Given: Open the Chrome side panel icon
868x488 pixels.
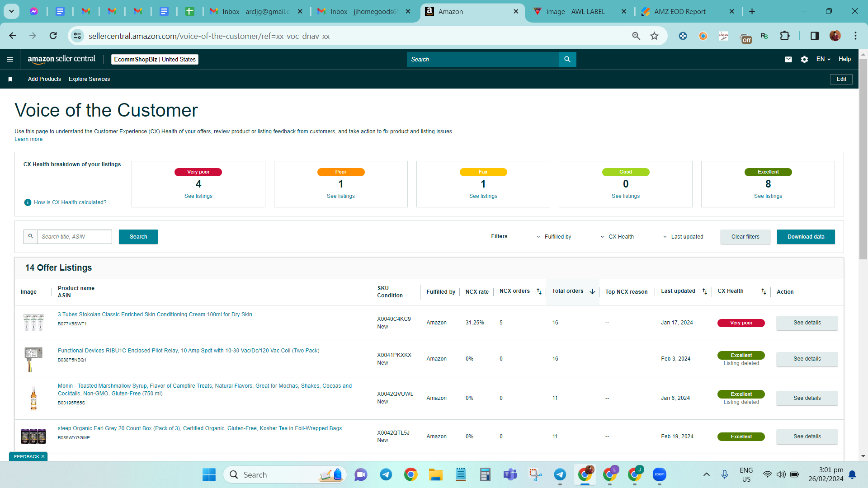Looking at the screenshot, I should [815, 36].
